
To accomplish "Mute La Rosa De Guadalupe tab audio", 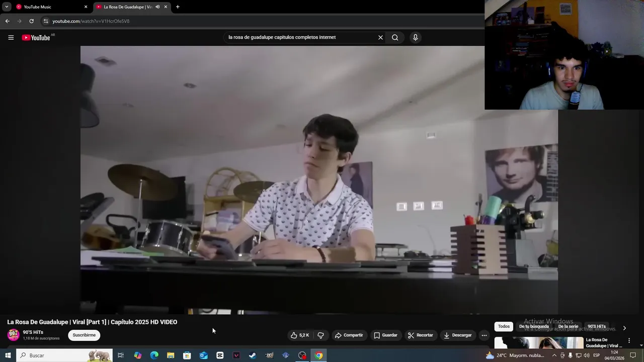I will tap(157, 7).
